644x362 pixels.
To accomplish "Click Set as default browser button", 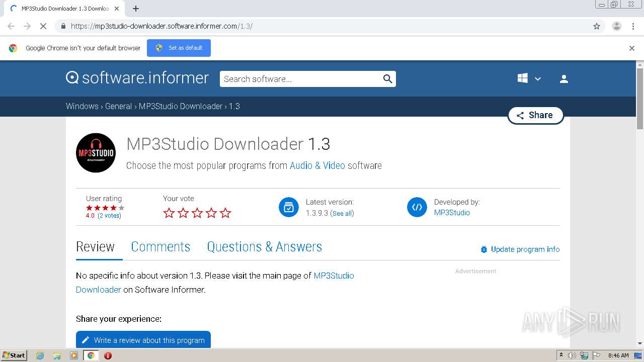I will coord(179,48).
